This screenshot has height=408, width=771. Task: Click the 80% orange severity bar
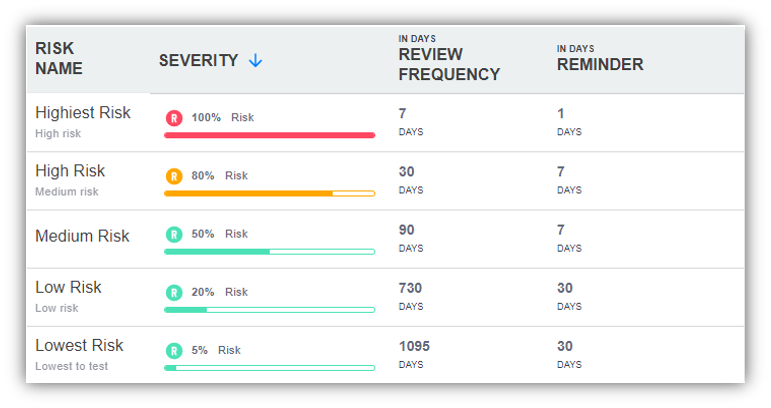coord(269,193)
